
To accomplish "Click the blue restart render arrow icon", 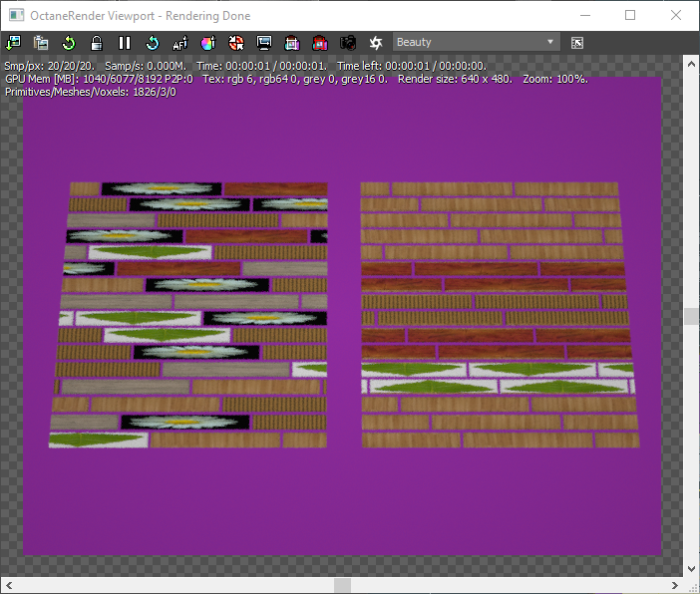I will coord(153,43).
